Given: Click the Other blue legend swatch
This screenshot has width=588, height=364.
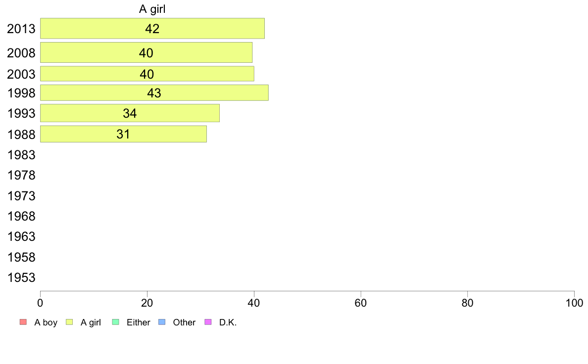Looking at the screenshot, I should [162, 322].
